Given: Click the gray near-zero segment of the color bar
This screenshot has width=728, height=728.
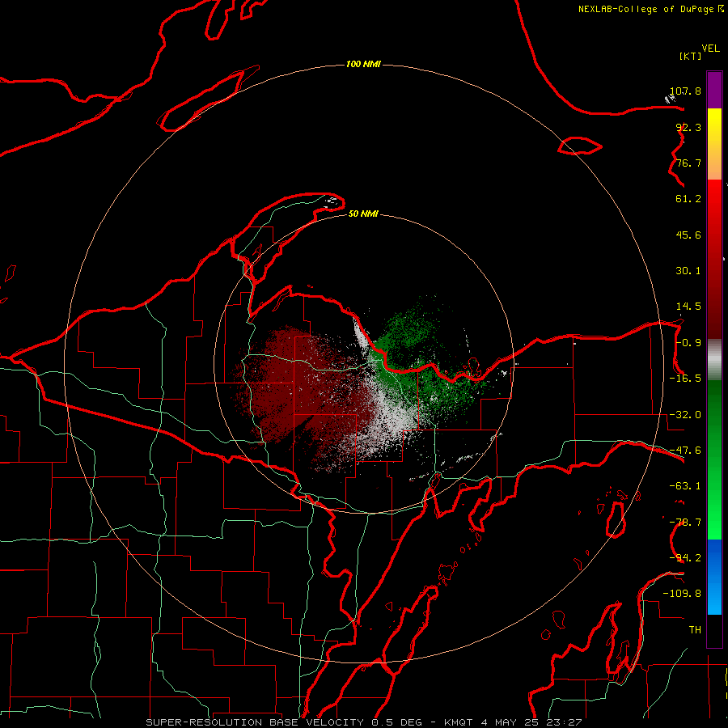Looking at the screenshot, I should click(714, 360).
